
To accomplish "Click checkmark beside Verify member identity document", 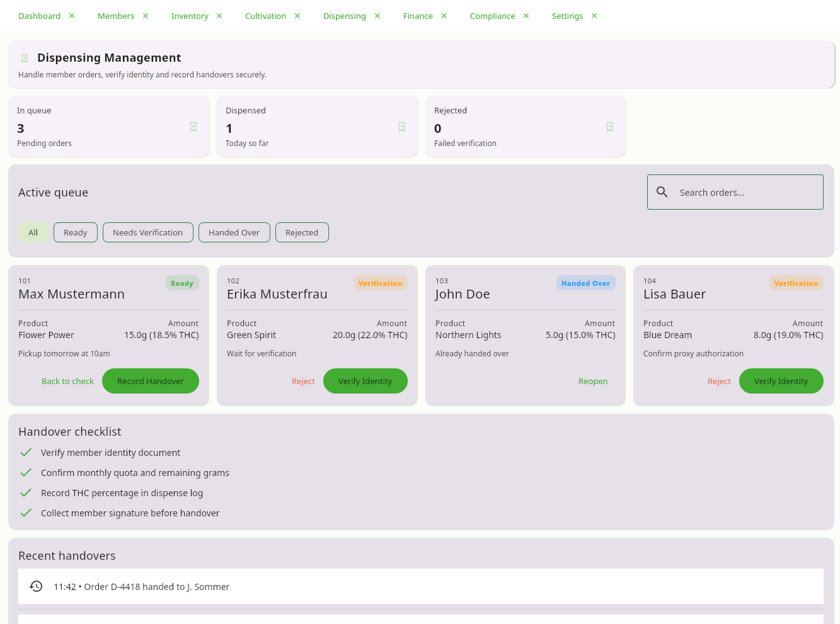I will pos(26,453).
